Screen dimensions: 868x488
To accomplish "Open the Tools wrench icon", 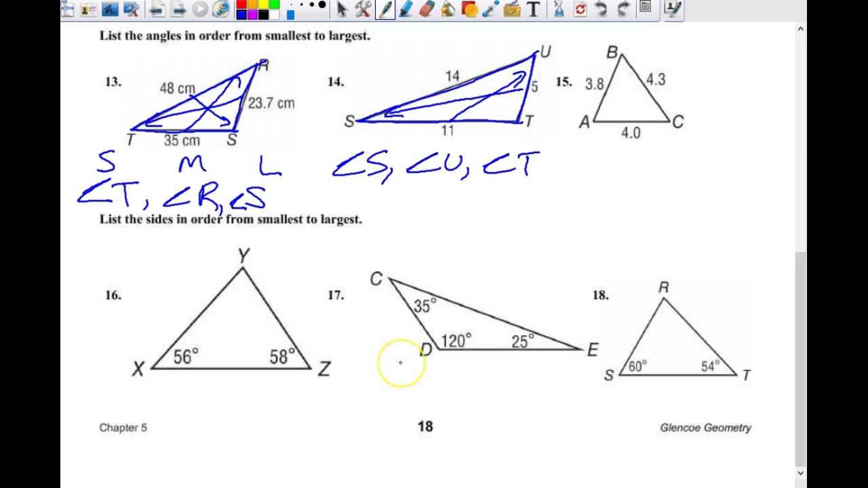I will point(363,9).
